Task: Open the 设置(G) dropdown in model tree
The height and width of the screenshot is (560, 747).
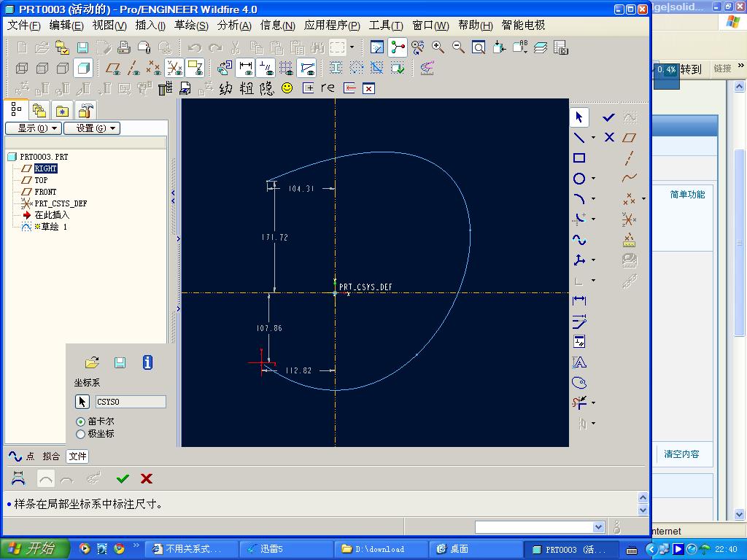Action: pos(92,128)
